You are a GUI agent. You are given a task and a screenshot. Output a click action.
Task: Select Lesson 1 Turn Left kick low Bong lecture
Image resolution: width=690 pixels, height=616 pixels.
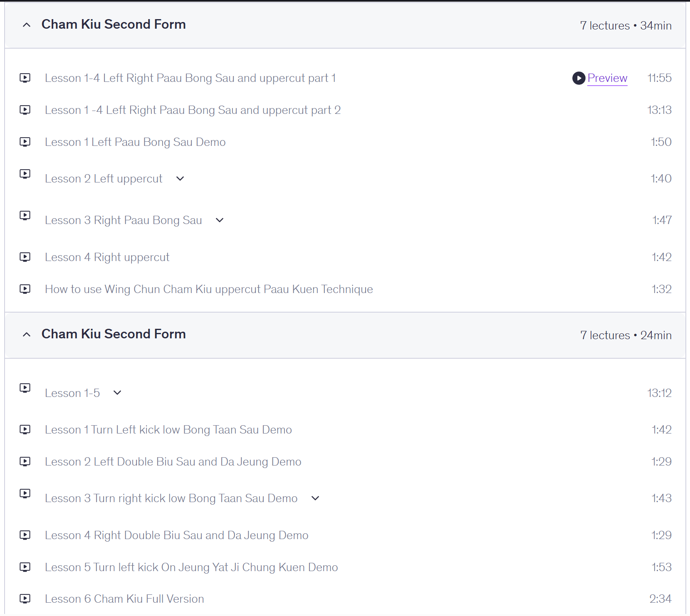(168, 429)
